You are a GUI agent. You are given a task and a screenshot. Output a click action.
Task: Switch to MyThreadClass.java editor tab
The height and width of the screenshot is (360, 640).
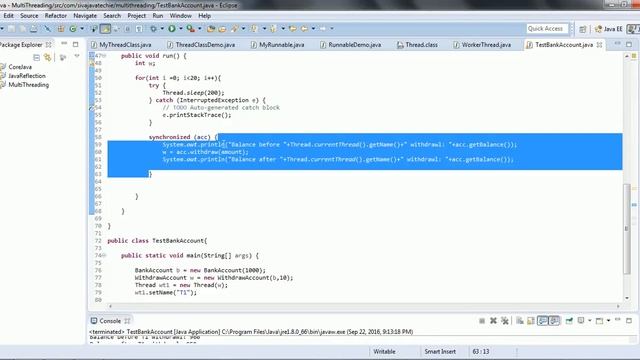[121, 45]
